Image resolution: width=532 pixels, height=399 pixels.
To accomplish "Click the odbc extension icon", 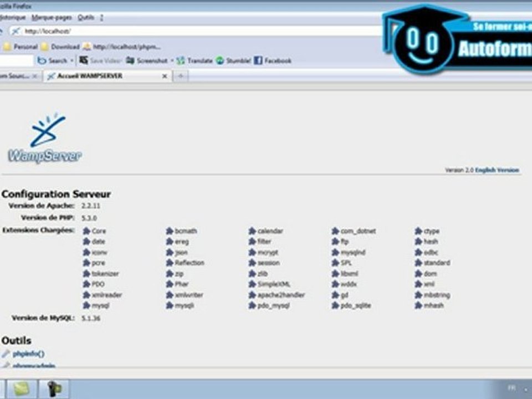I will pyautogui.click(x=418, y=253).
